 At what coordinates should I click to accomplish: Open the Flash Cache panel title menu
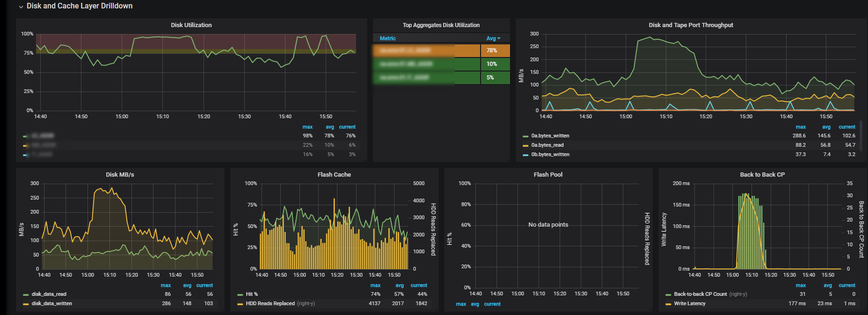click(x=334, y=175)
